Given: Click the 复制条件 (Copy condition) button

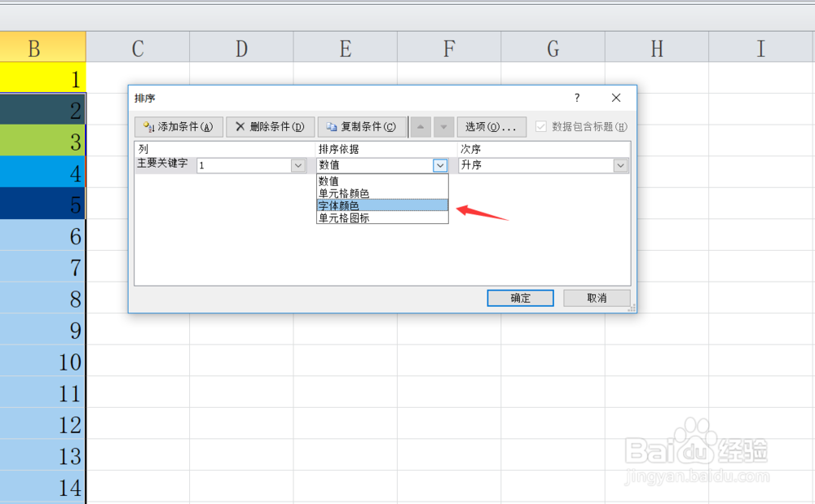Looking at the screenshot, I should tap(362, 127).
